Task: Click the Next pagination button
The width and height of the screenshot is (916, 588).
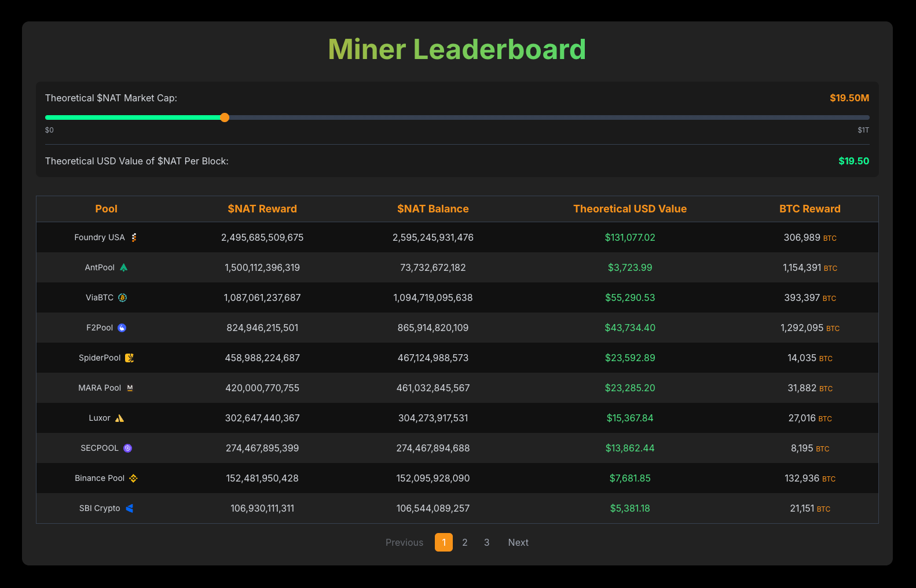Action: point(518,542)
